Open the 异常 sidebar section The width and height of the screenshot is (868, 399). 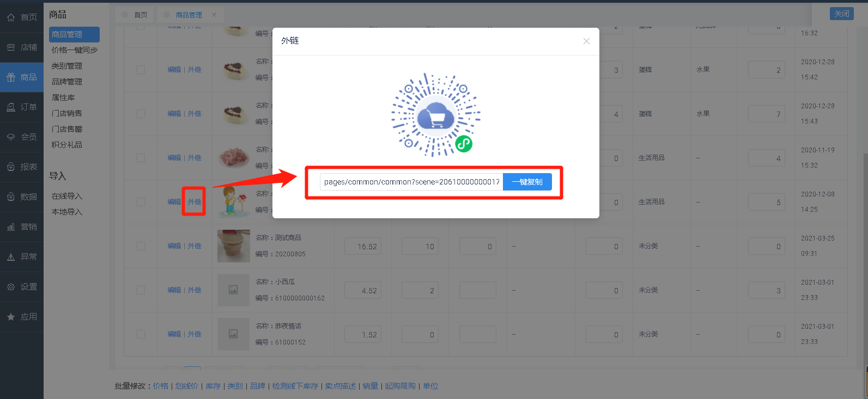click(x=22, y=257)
